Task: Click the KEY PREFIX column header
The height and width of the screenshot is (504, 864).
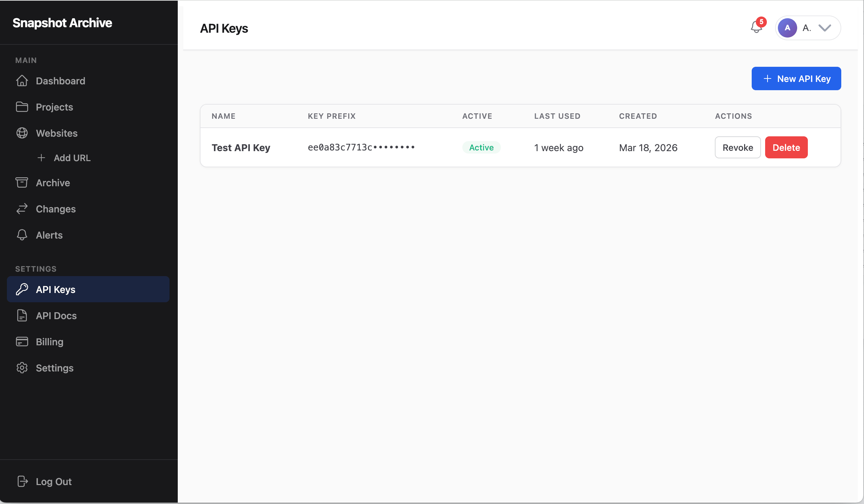Action: pyautogui.click(x=332, y=116)
